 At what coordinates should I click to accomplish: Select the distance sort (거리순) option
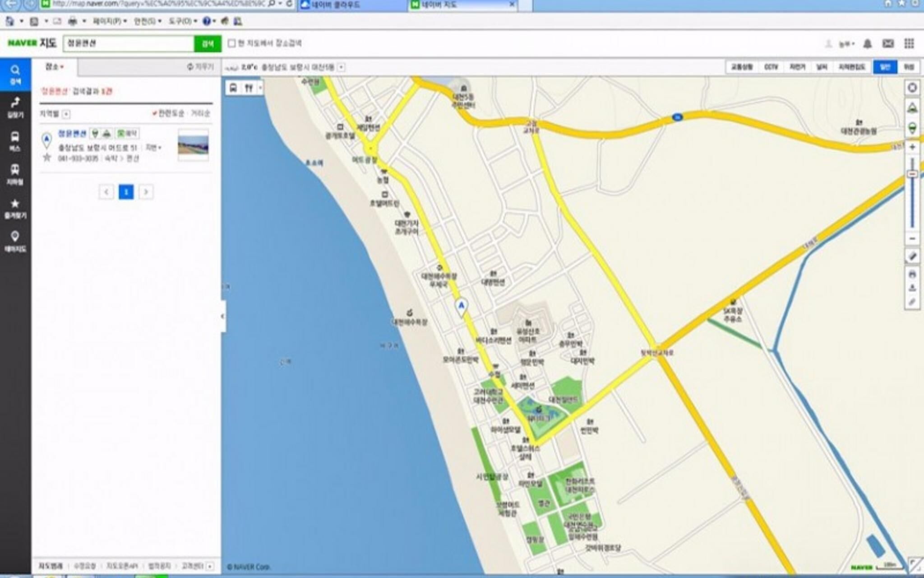tap(200, 113)
